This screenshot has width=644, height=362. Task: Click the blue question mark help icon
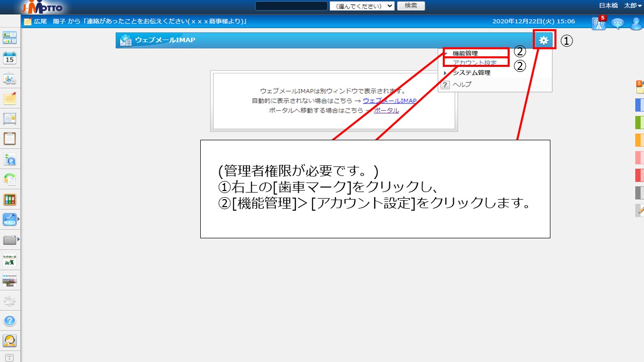point(10,321)
